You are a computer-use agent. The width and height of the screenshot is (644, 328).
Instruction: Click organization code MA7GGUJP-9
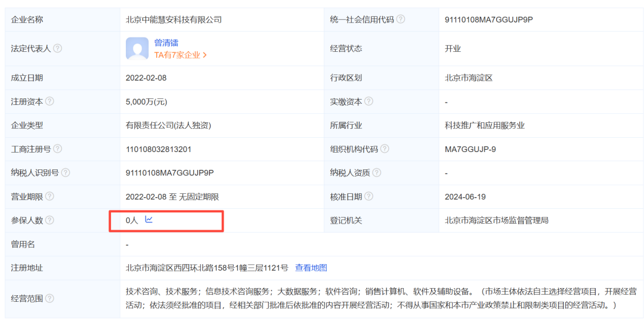[x=470, y=150]
